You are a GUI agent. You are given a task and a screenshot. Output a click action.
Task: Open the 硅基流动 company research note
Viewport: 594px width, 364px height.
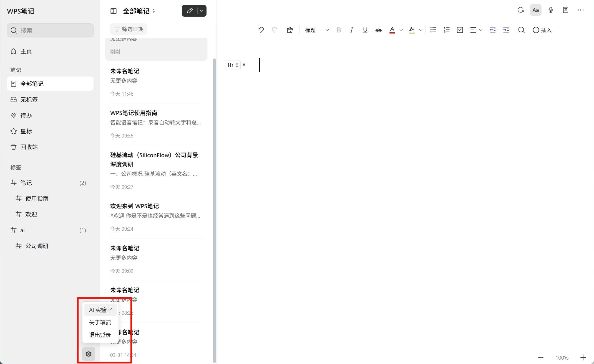[x=156, y=171]
